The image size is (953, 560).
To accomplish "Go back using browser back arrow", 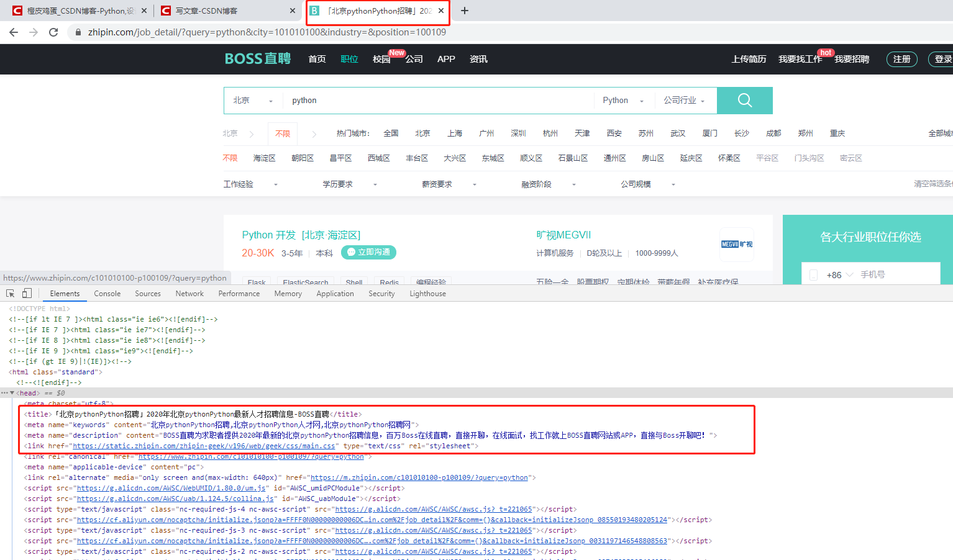I will 14,32.
